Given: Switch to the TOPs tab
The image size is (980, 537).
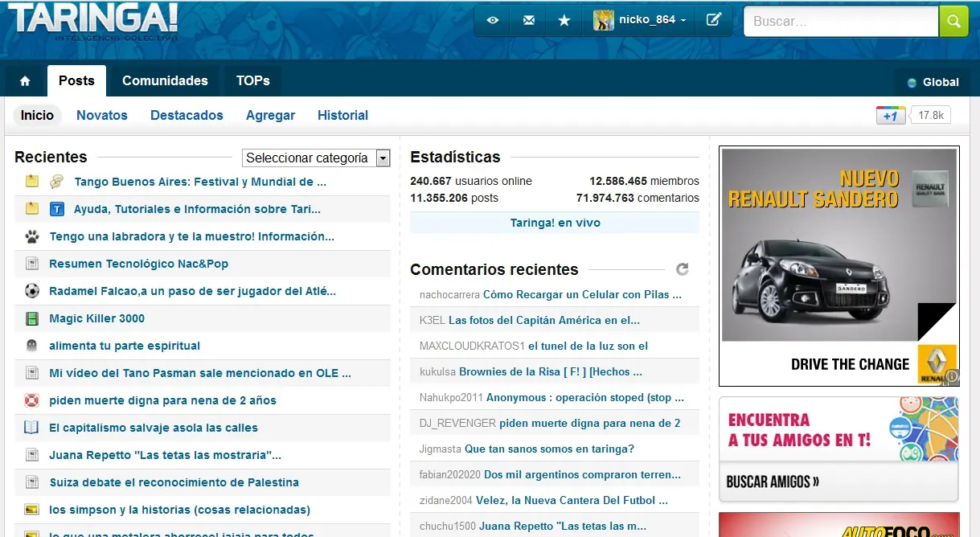Looking at the screenshot, I should click(253, 81).
